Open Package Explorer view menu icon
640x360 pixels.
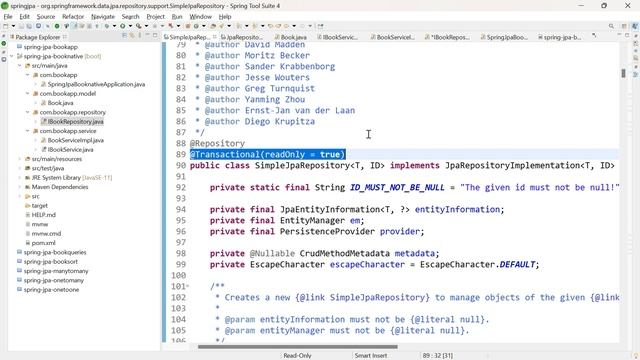click(x=140, y=36)
